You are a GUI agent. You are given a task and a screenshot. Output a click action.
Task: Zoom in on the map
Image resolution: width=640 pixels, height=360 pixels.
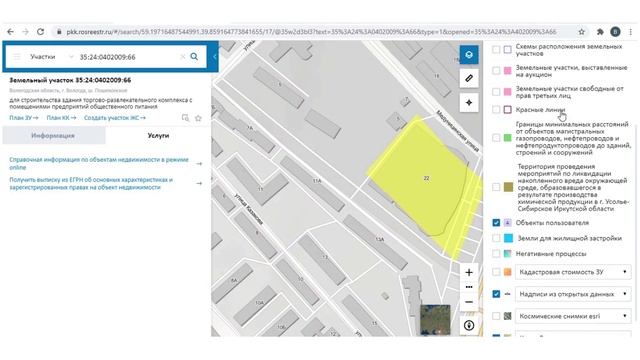tap(469, 272)
